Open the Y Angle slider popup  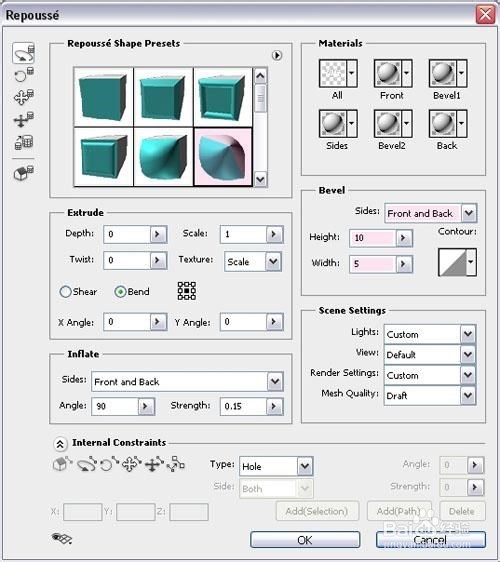point(275,322)
